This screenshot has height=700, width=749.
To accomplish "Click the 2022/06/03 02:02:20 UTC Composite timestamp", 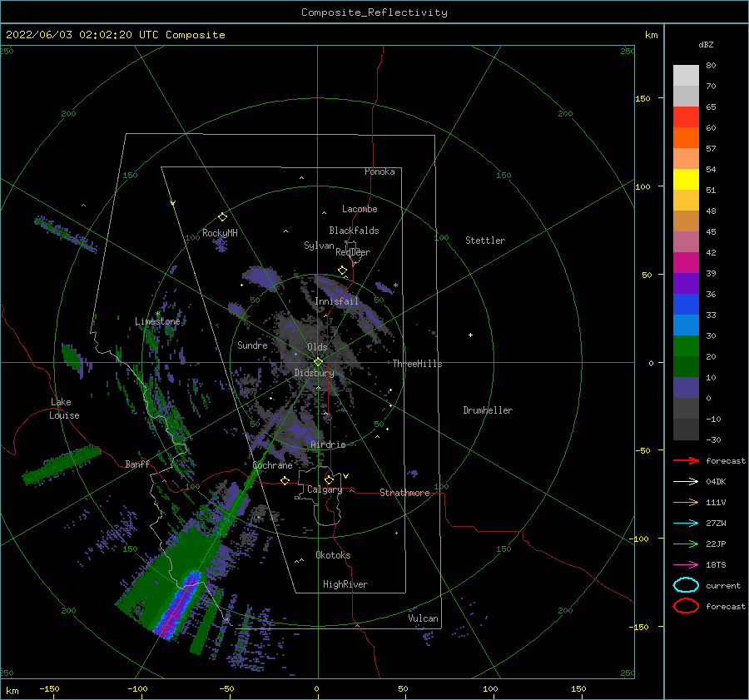I will point(116,35).
